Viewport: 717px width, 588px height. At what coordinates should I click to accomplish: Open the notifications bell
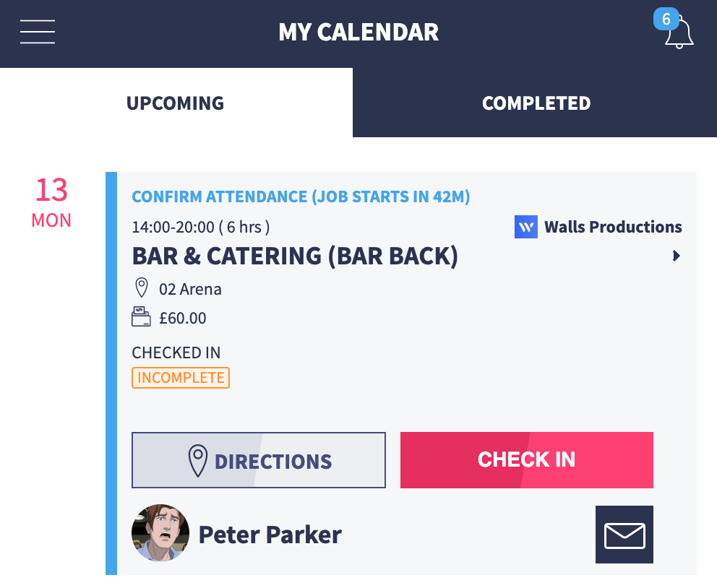[679, 33]
